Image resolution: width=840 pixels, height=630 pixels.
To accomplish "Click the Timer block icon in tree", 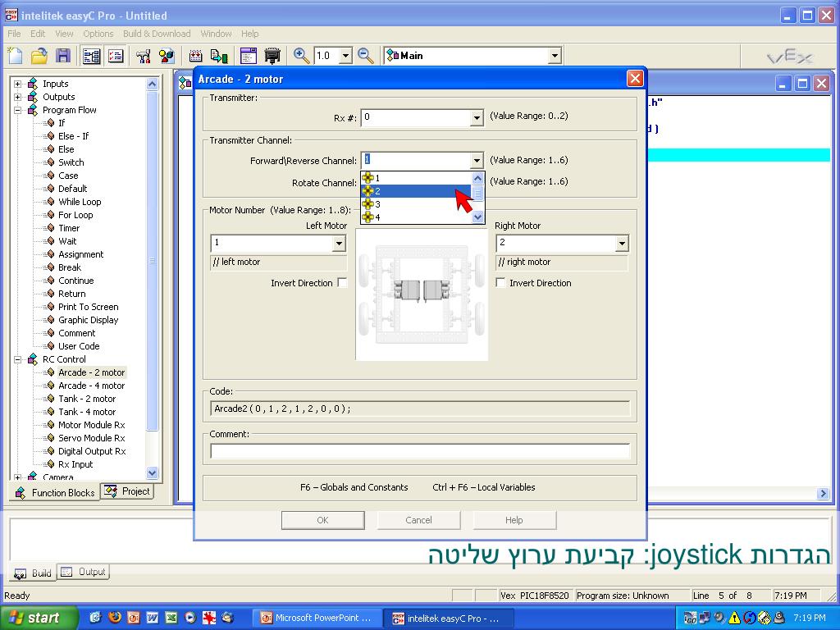I will coord(50,228).
